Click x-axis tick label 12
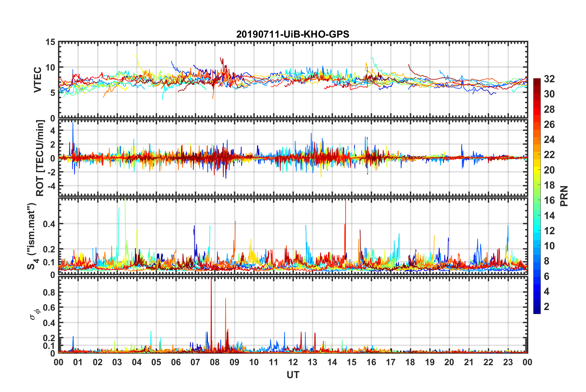Screen dimensions: 586x392 click(x=293, y=362)
